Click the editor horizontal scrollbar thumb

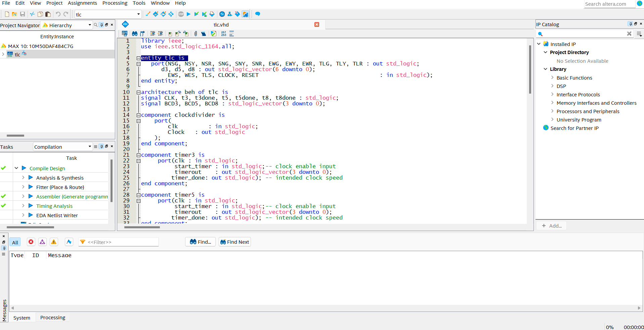pos(142,227)
